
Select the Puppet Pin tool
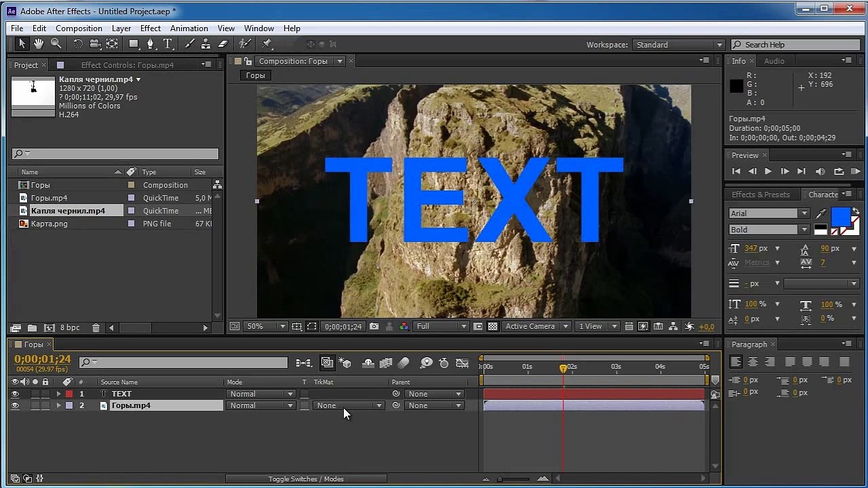tap(267, 43)
